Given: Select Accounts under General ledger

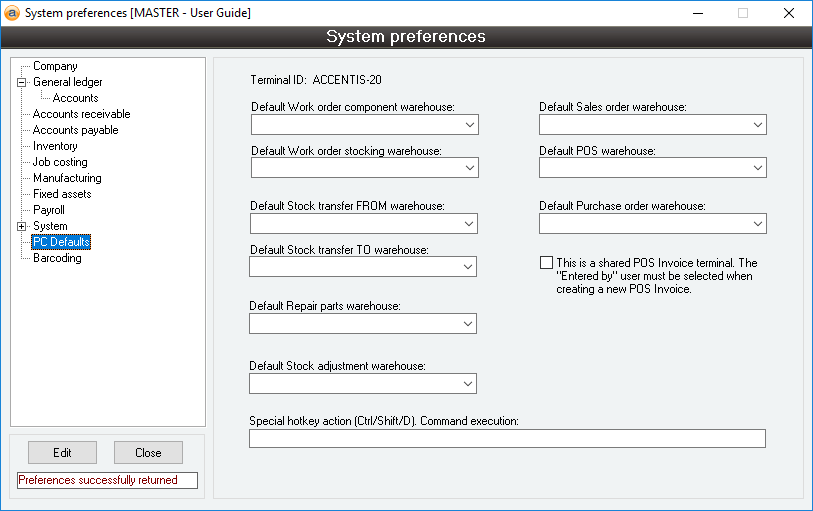Looking at the screenshot, I should [75, 98].
